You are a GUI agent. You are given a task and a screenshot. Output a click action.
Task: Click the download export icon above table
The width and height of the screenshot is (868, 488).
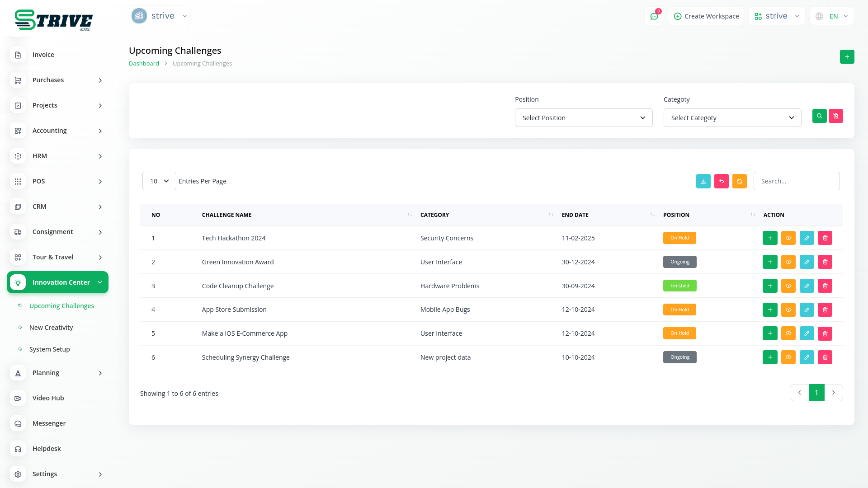(x=703, y=181)
